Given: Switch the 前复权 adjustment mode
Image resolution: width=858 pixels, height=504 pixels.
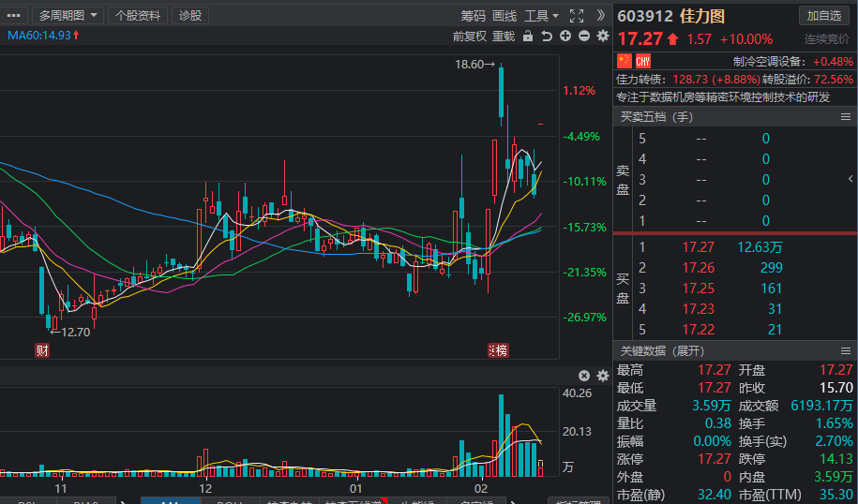Looking at the screenshot, I should (x=470, y=37).
